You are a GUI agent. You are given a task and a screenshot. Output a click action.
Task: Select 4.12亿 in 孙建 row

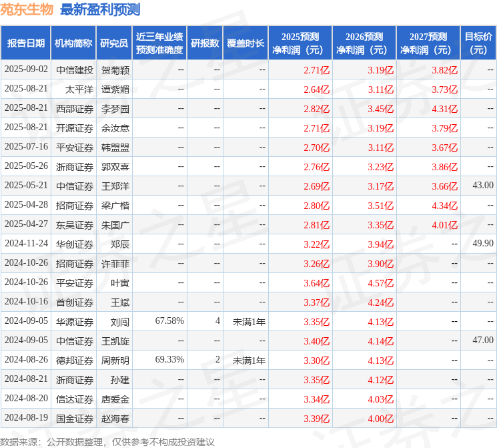click(x=380, y=380)
